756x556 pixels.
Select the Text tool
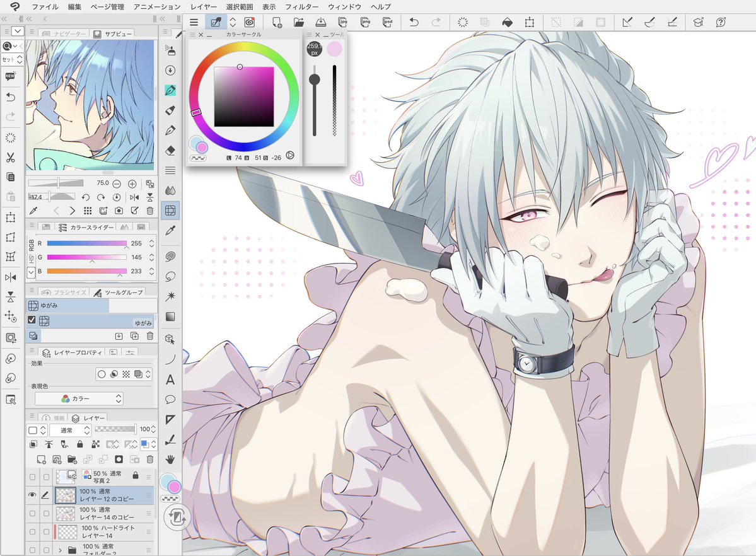coord(170,380)
